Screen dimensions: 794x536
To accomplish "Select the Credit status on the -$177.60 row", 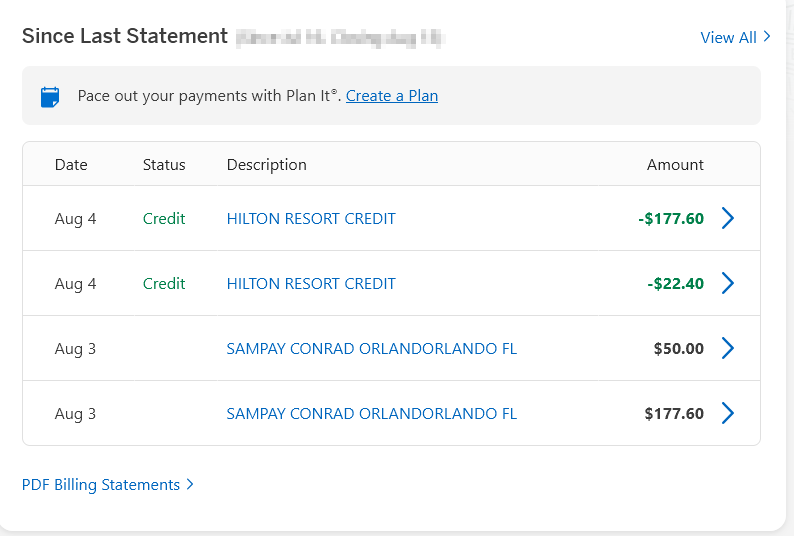I will point(164,218).
